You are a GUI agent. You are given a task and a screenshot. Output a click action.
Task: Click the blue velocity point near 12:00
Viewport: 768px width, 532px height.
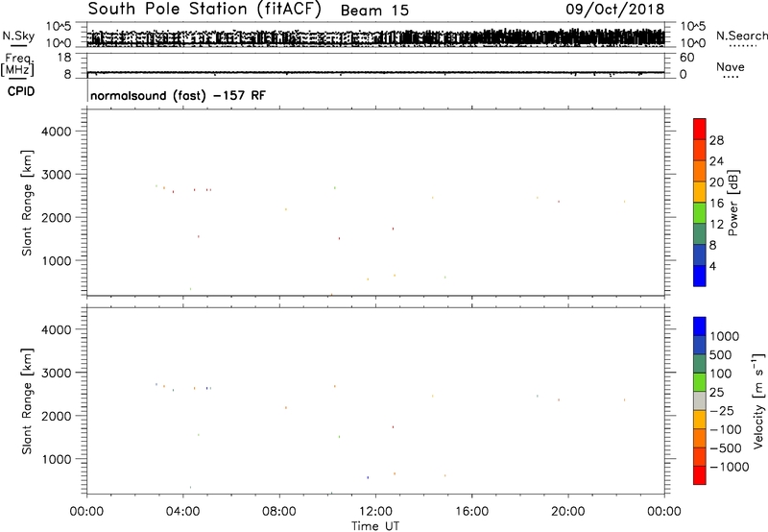click(368, 477)
